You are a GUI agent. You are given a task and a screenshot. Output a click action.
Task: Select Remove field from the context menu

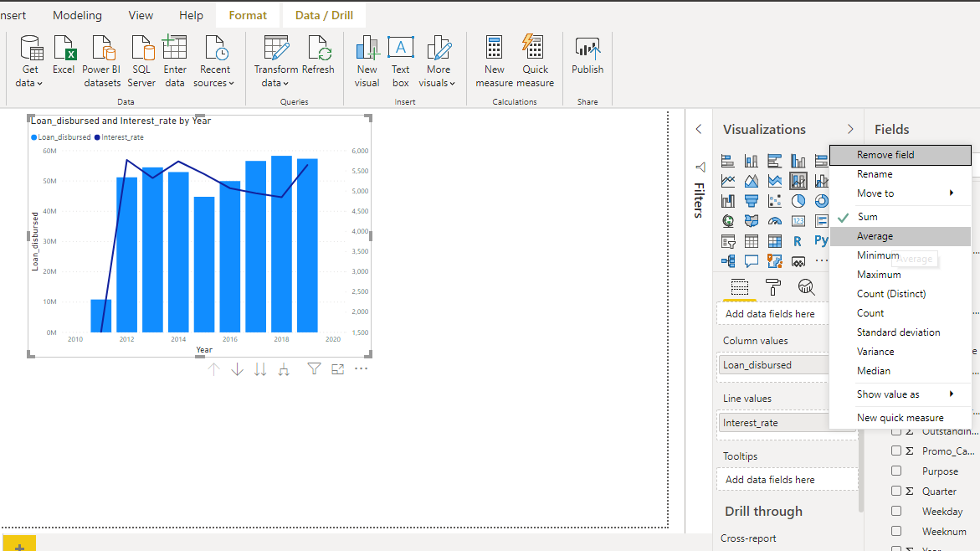(885, 155)
